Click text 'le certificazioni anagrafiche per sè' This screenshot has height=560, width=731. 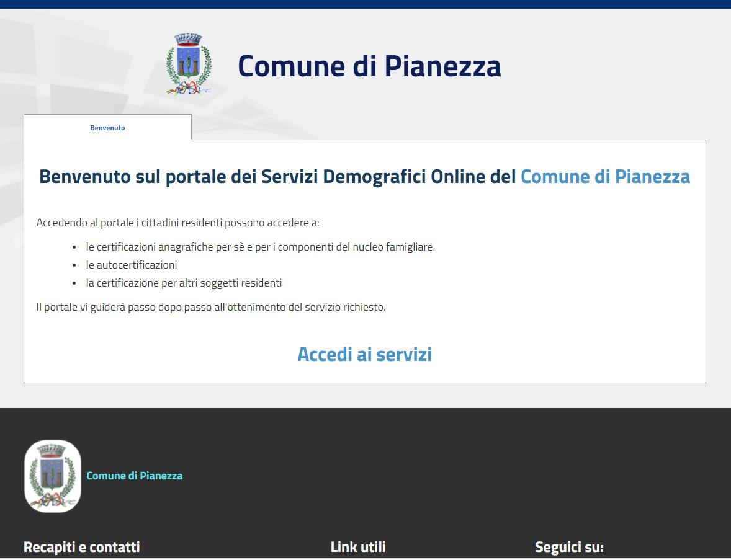coord(165,247)
